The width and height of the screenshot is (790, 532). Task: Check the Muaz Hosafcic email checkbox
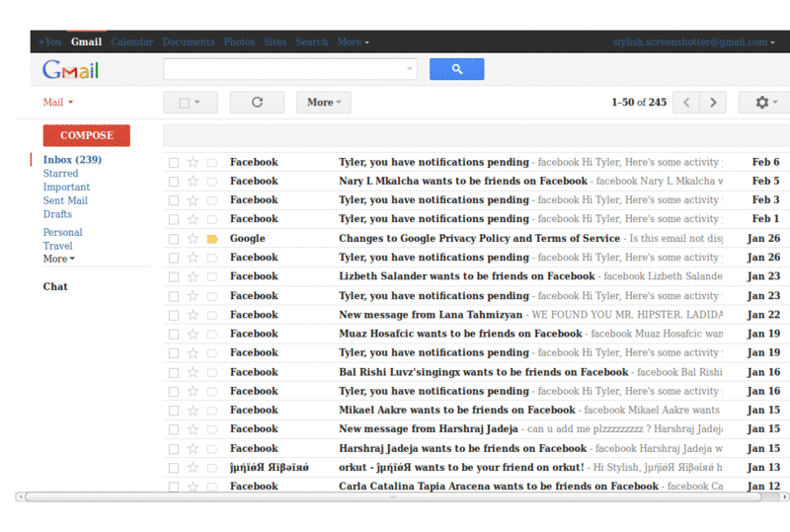tap(174, 335)
